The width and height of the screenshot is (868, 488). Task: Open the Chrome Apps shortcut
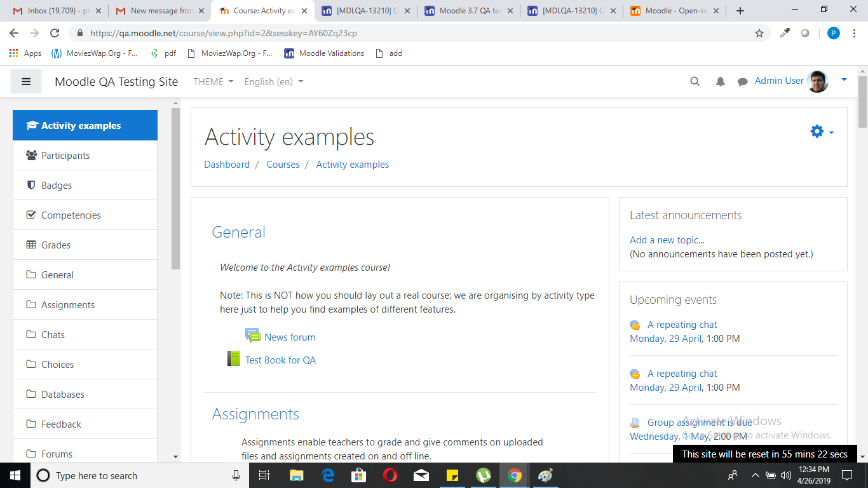pos(25,53)
